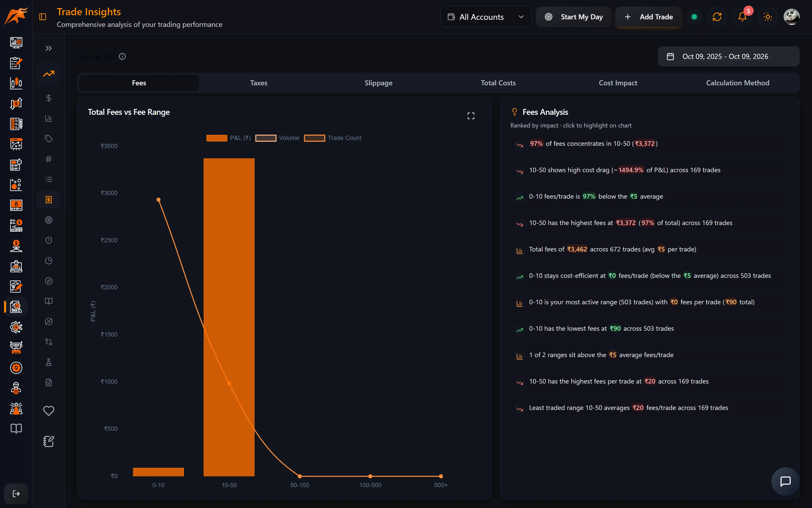Expand the chart to fullscreen
812x508 pixels.
click(x=471, y=116)
